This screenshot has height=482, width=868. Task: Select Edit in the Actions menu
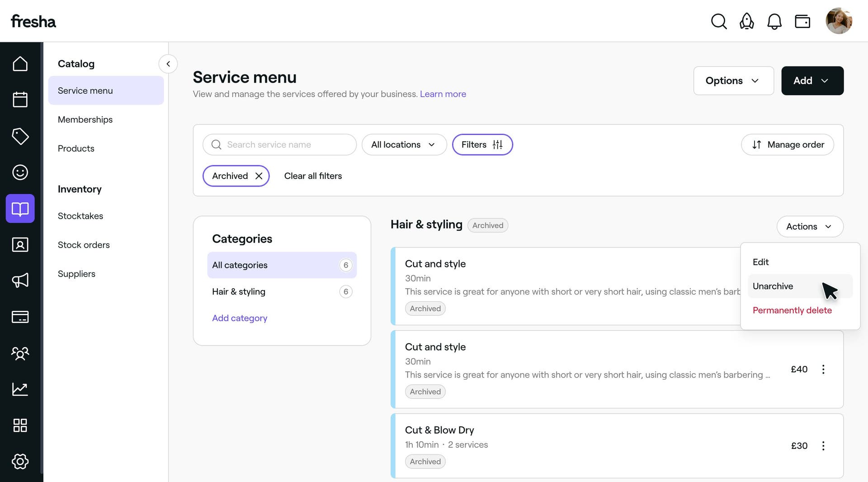[x=800, y=262]
